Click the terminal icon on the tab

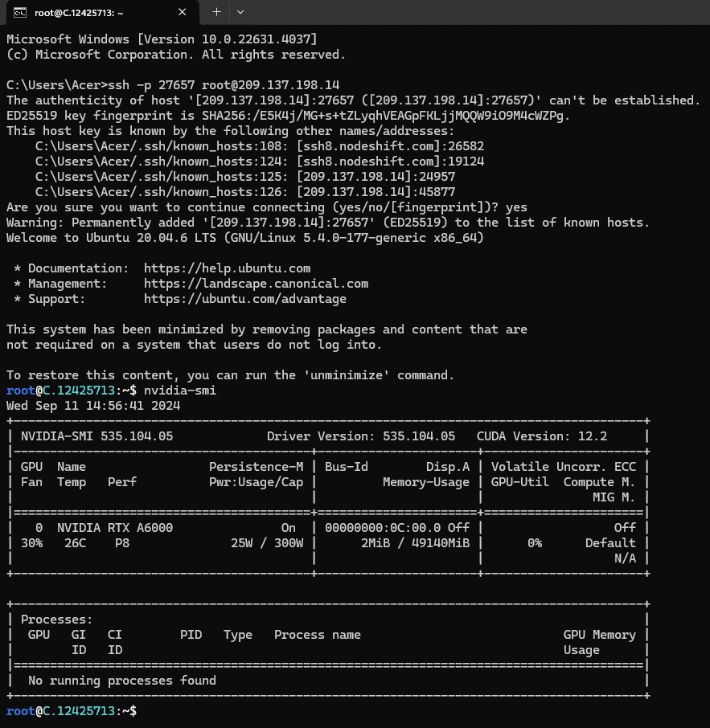pos(20,13)
